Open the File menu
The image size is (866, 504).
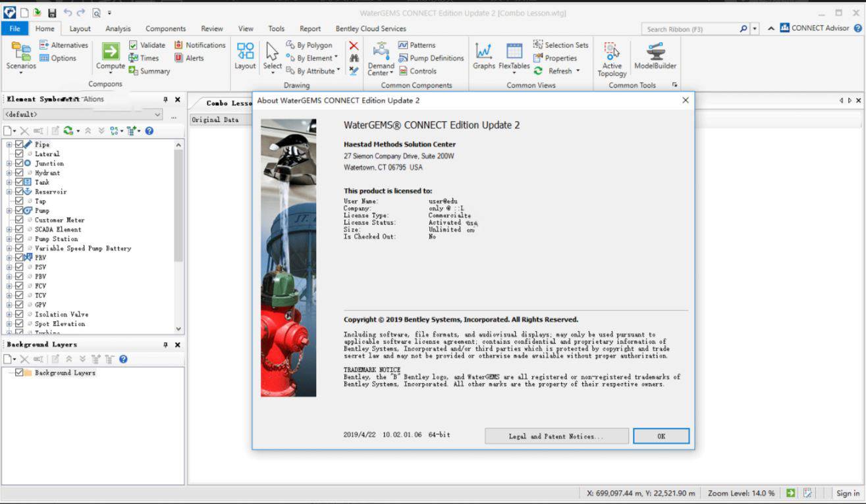tap(14, 28)
